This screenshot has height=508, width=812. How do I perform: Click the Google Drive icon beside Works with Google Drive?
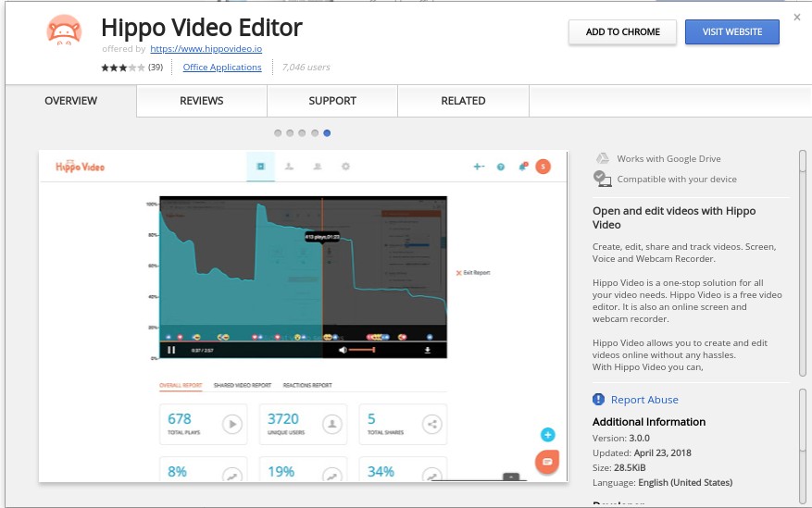point(602,159)
